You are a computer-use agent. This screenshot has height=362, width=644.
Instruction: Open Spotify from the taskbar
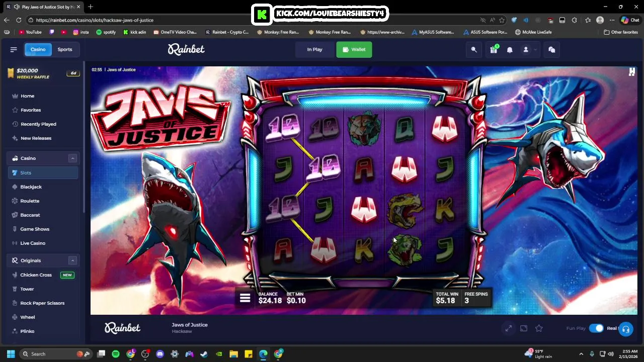coord(116,354)
